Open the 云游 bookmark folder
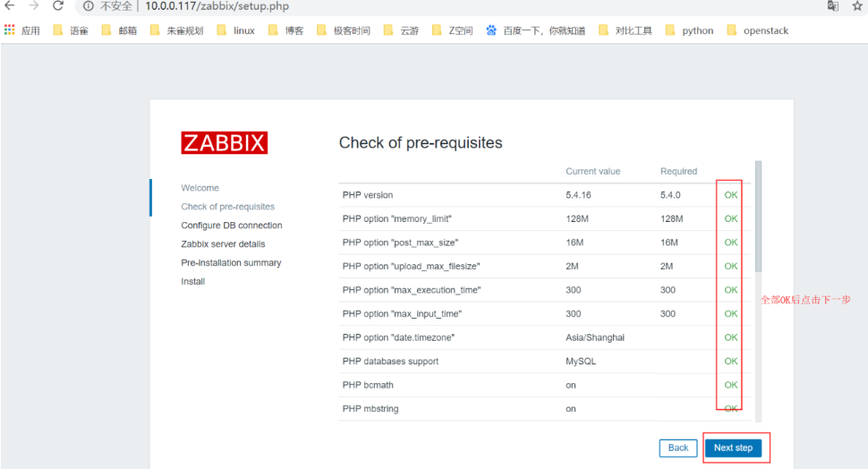 pyautogui.click(x=402, y=30)
